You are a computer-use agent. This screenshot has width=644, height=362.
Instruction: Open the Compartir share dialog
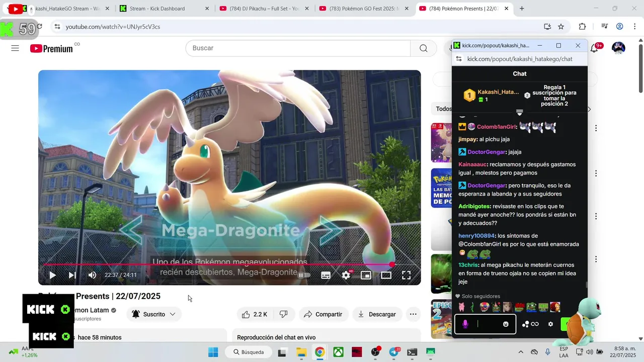(323, 314)
